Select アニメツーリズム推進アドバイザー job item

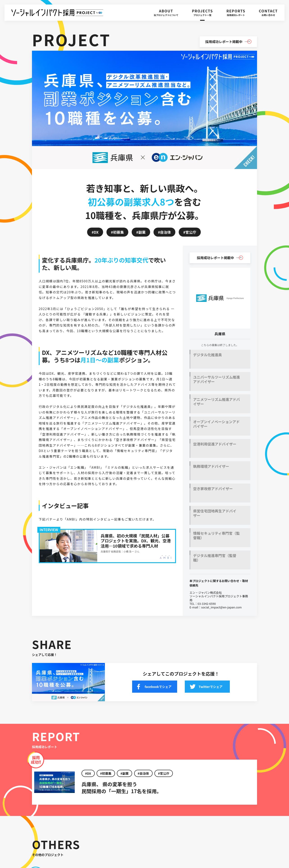click(x=220, y=404)
